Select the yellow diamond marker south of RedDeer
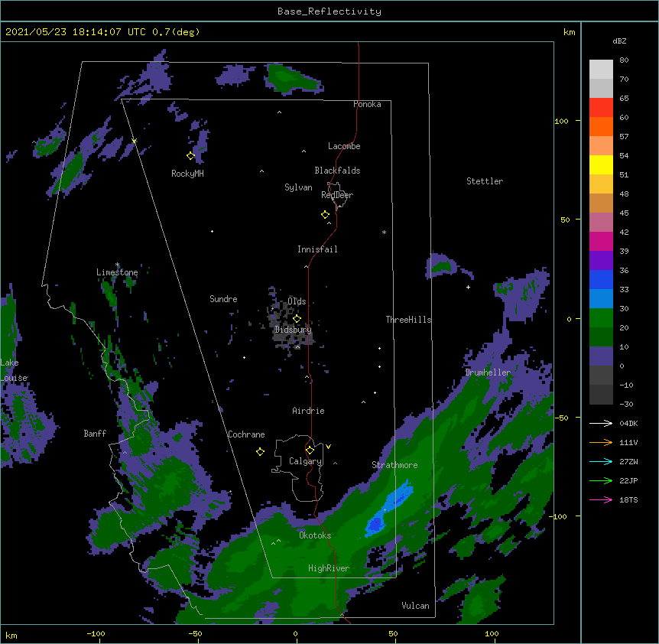Image resolution: width=659 pixels, height=644 pixels. (x=326, y=215)
